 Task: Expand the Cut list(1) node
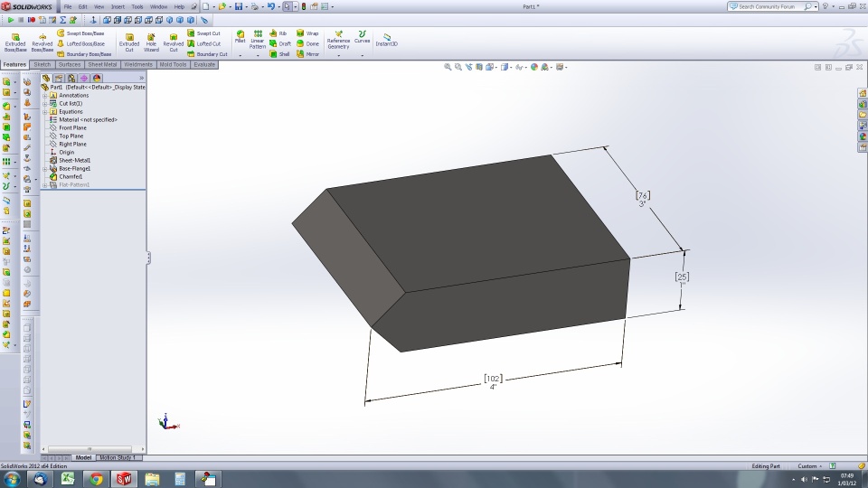(45, 103)
